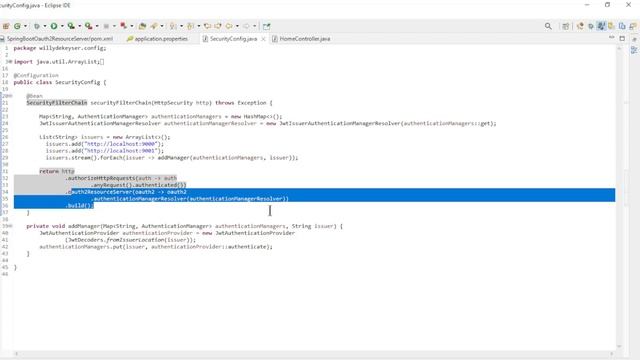Viewport: 640px width, 360px height.
Task: Open the Next Annotation dropdown arrow
Action: pos(181,26)
